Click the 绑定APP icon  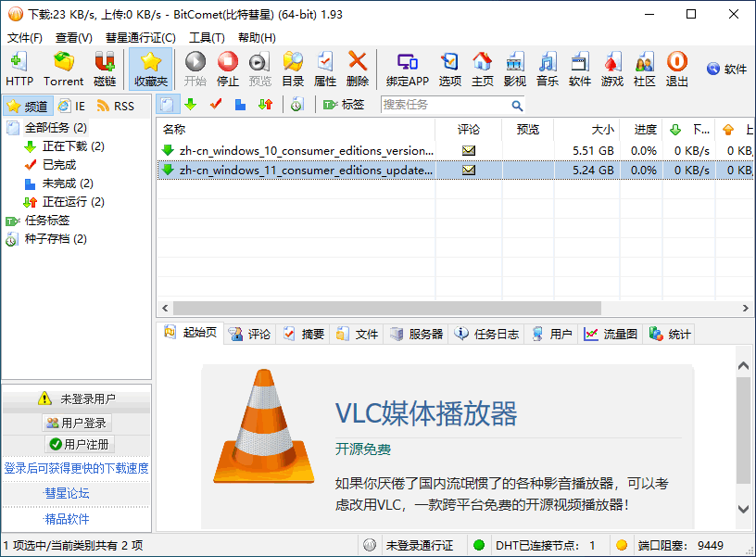pyautogui.click(x=408, y=69)
